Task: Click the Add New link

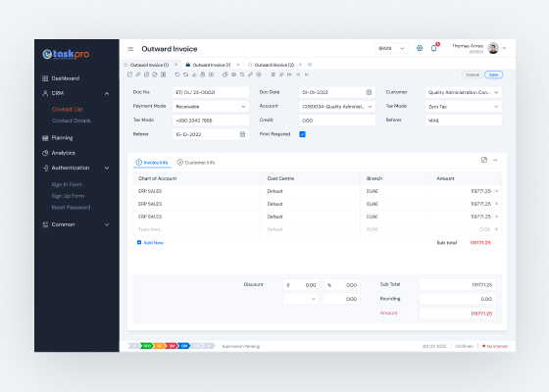Action: coord(151,243)
